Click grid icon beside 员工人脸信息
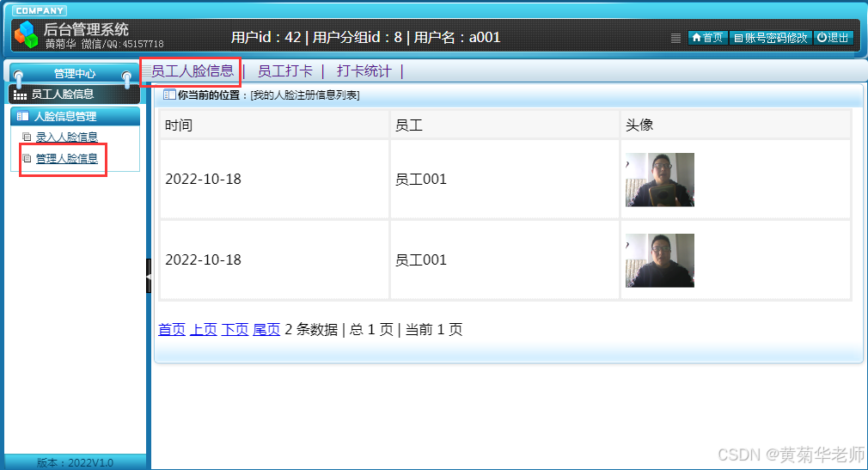868x470 pixels. coord(20,95)
